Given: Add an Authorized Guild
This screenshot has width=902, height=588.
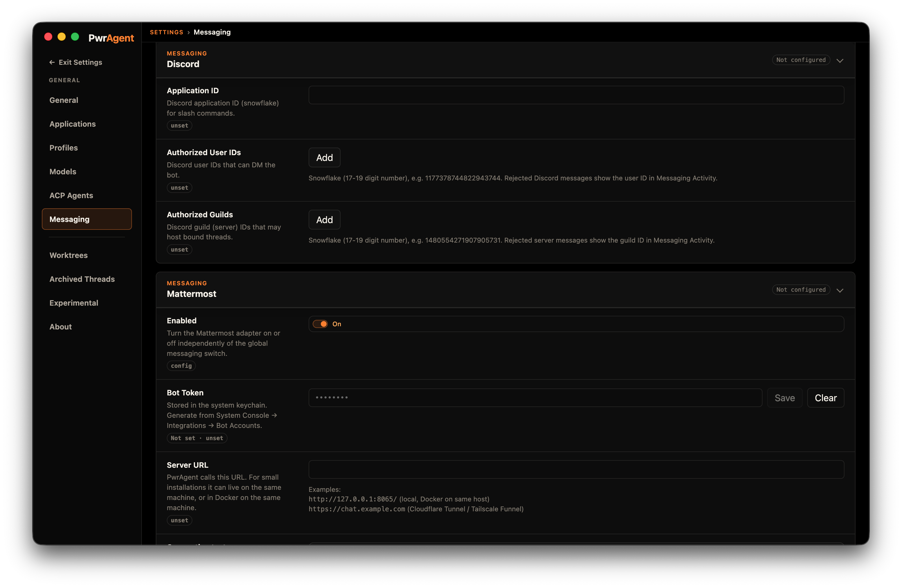Looking at the screenshot, I should (324, 220).
